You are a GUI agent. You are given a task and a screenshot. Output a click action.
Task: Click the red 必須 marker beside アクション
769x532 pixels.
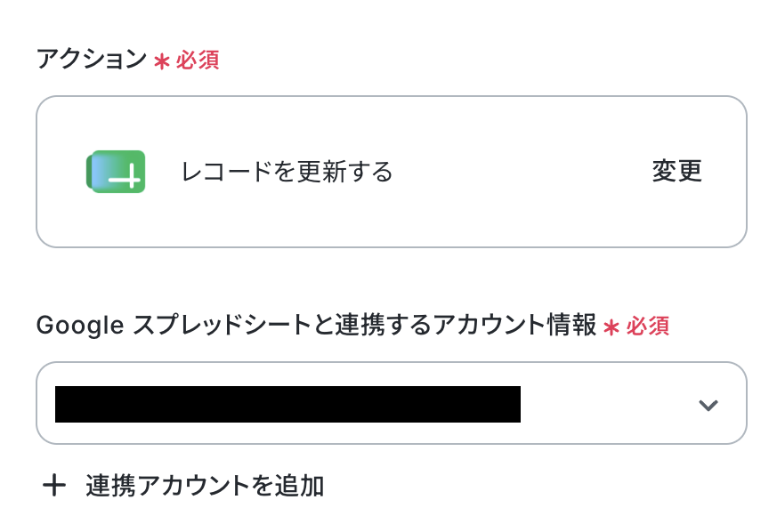tap(198, 60)
